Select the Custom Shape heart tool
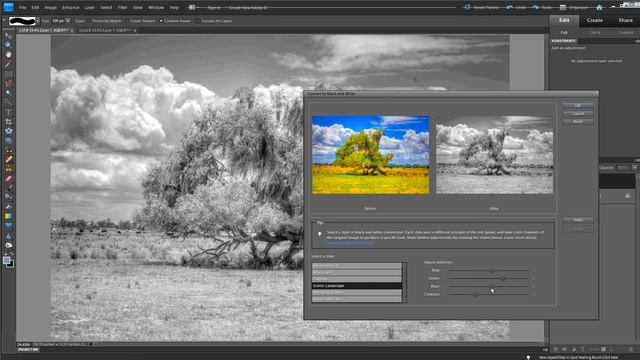The image size is (640, 360). (x=8, y=226)
